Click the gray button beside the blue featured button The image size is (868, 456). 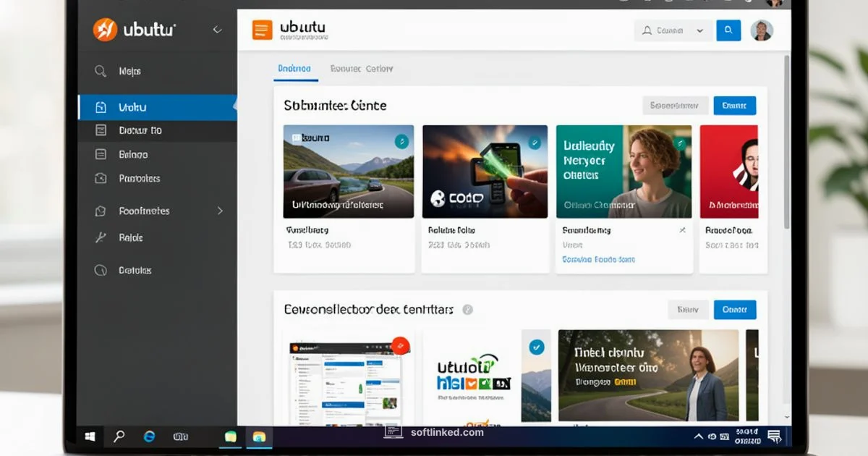point(675,105)
